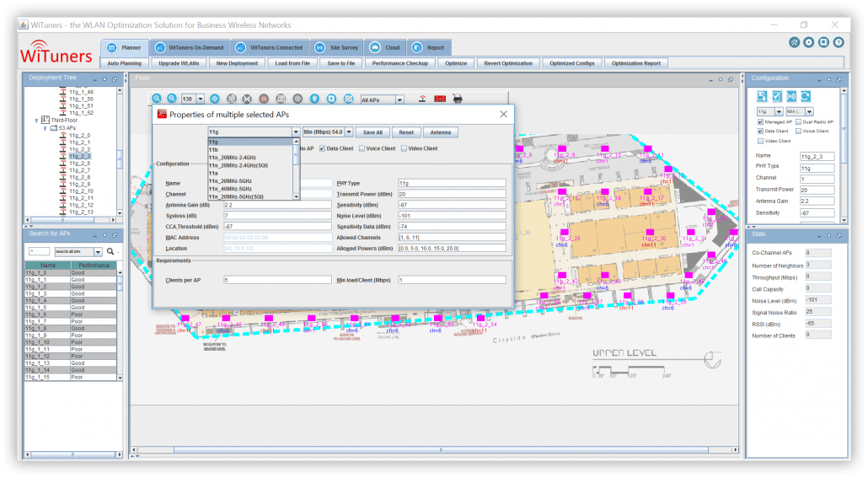Viewport: 868px width, 478px height.
Task: Open the Min (Mbps) 54.0 dropdown
Action: click(x=349, y=132)
